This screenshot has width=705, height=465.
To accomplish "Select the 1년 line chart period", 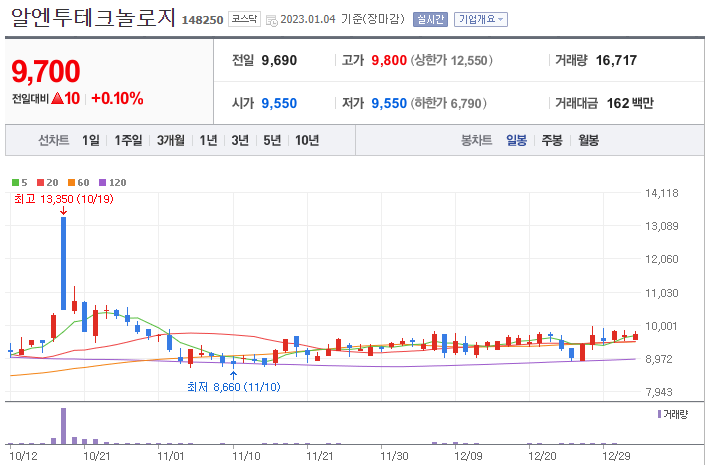I will tap(208, 140).
